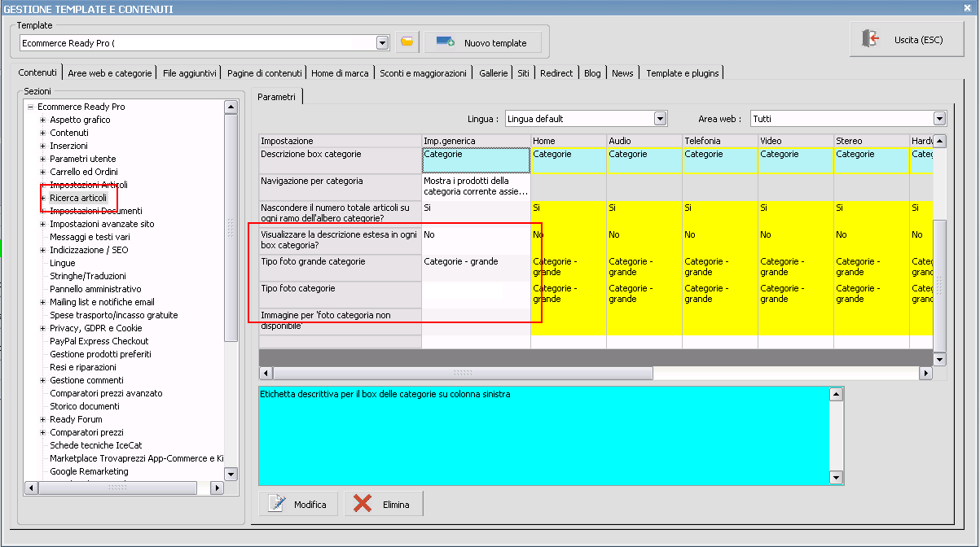Click the grid's horizontal scrollbar right arrow

[925, 373]
